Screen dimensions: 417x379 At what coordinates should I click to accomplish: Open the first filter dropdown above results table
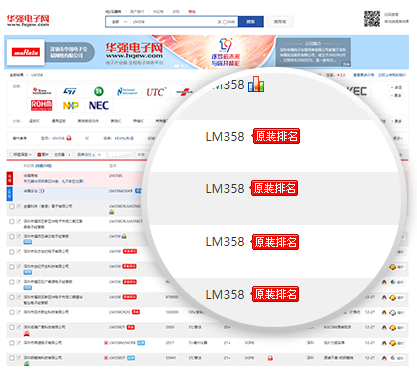(x=21, y=154)
